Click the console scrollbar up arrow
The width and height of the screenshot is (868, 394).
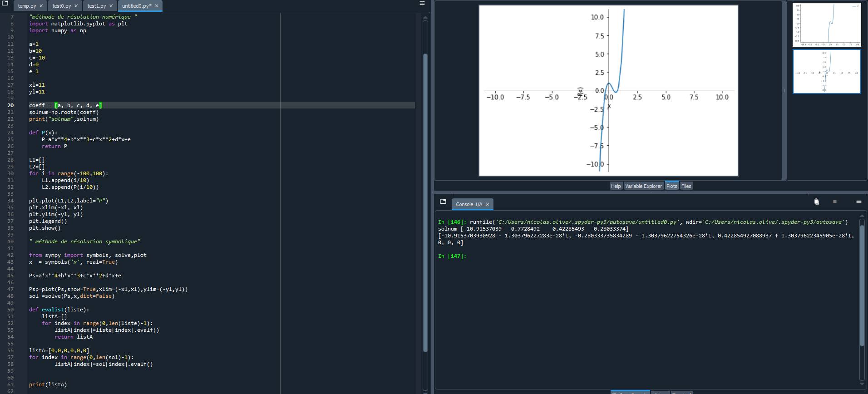tap(863, 216)
